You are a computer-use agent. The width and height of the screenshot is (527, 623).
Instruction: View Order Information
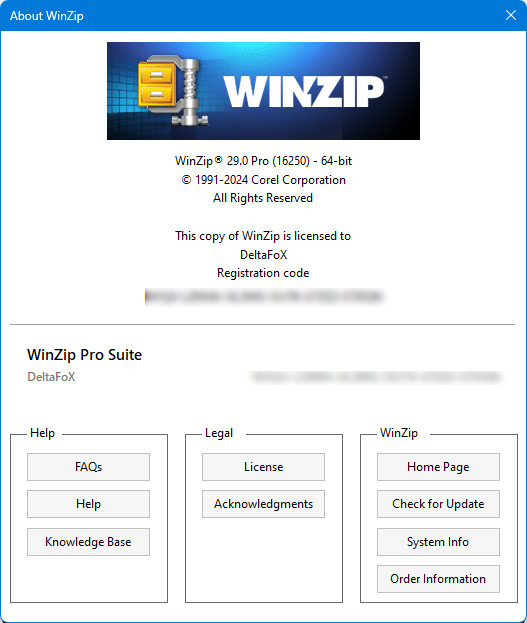pyautogui.click(x=438, y=579)
